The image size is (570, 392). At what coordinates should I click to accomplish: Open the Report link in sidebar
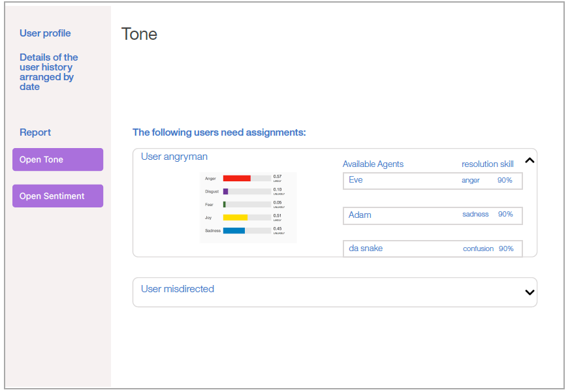tap(35, 132)
